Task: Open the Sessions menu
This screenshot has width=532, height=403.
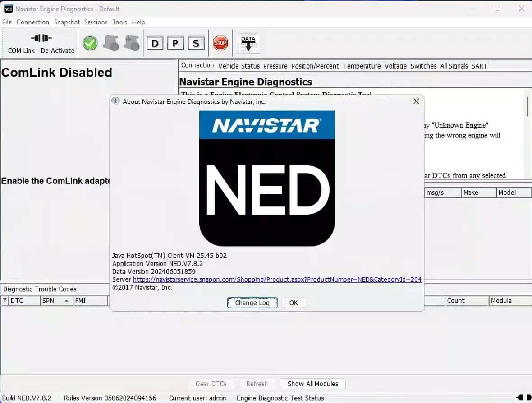Action: (96, 22)
